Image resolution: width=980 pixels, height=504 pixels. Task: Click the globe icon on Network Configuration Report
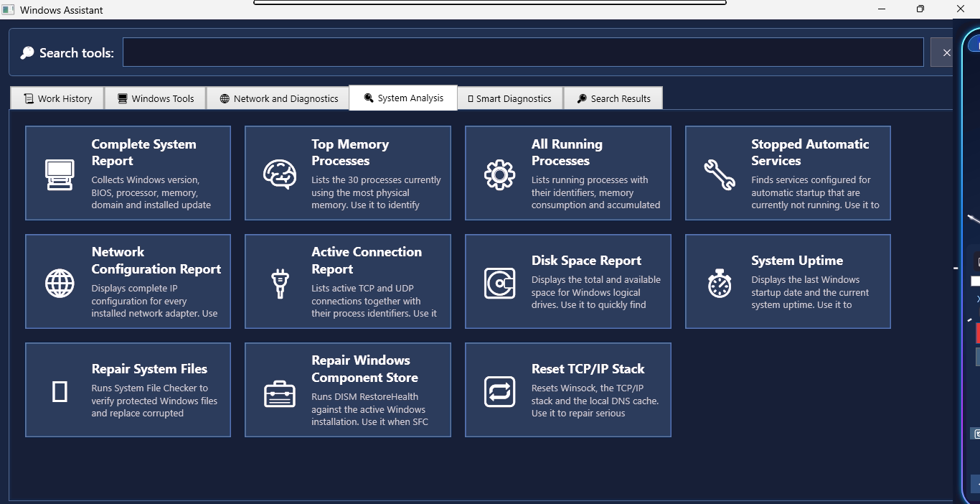(x=60, y=283)
